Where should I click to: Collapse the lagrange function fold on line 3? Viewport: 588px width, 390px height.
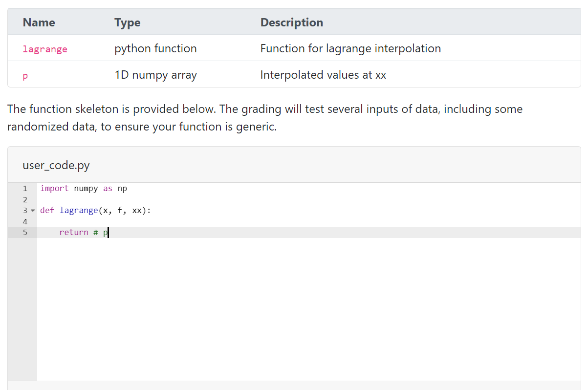(32, 211)
